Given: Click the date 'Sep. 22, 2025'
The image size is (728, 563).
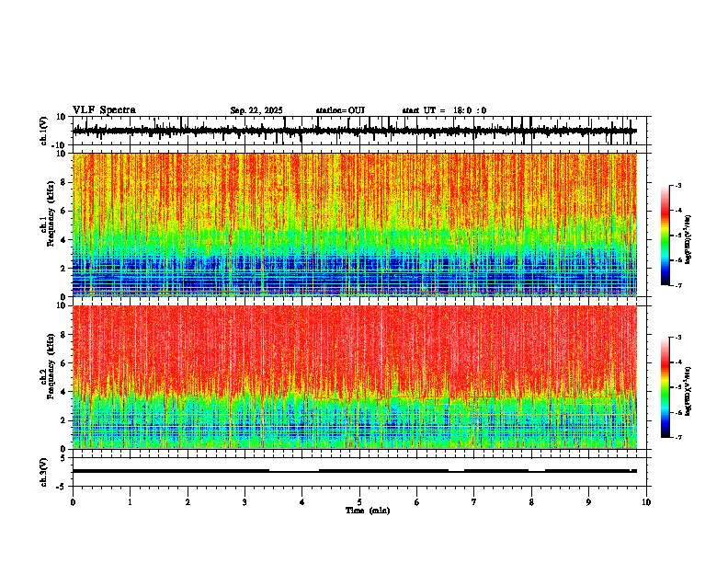Looking at the screenshot, I should click(256, 110).
